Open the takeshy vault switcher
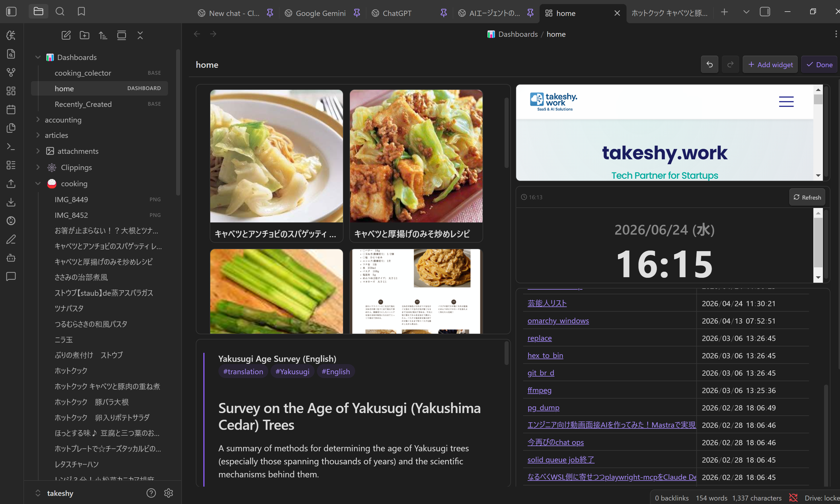 [x=54, y=493]
